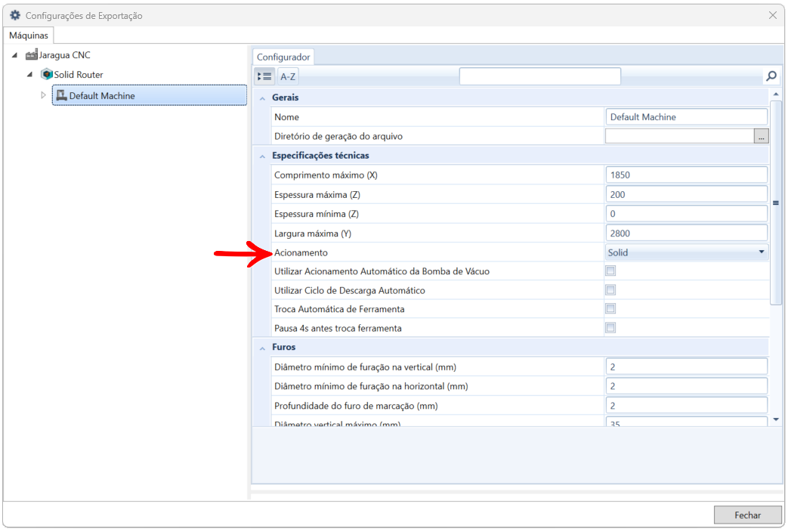
Task: Click scrollbar up arrow in property grid
Action: 776,94
